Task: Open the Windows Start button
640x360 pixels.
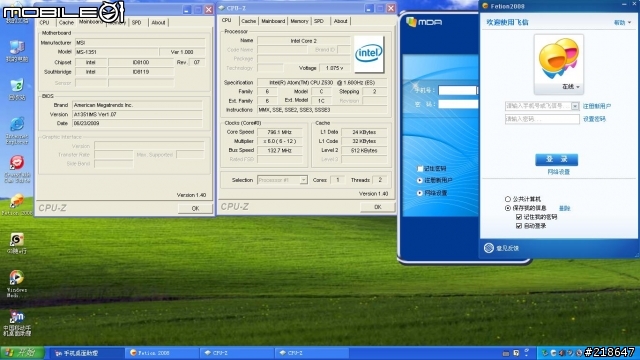Action: 22,353
